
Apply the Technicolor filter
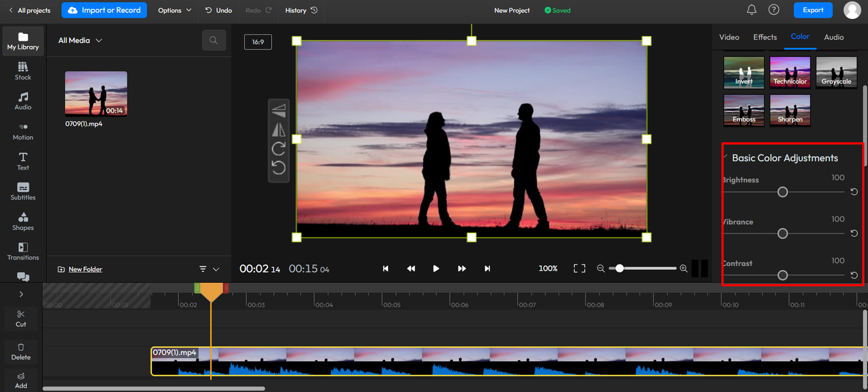790,72
